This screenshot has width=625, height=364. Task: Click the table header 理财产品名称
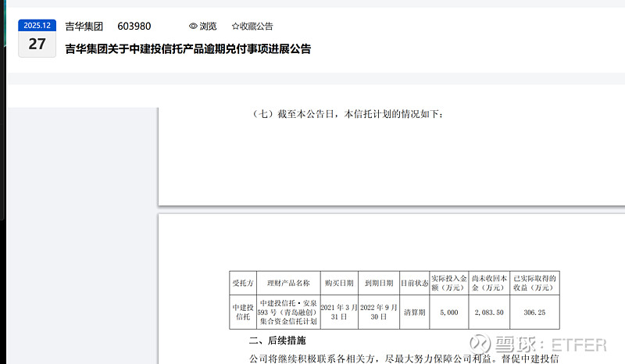click(288, 283)
